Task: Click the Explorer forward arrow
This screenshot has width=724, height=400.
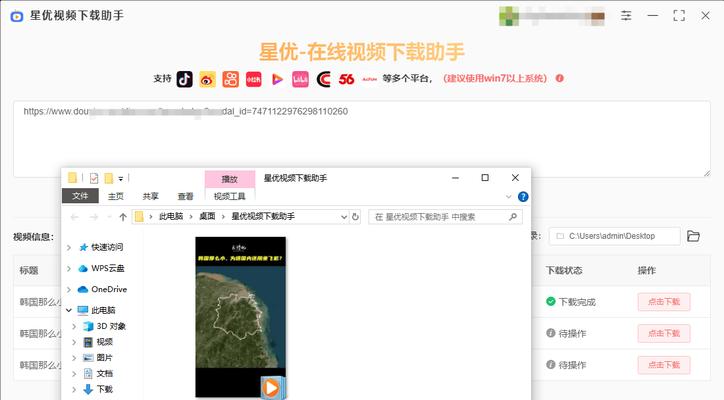Action: 94,217
